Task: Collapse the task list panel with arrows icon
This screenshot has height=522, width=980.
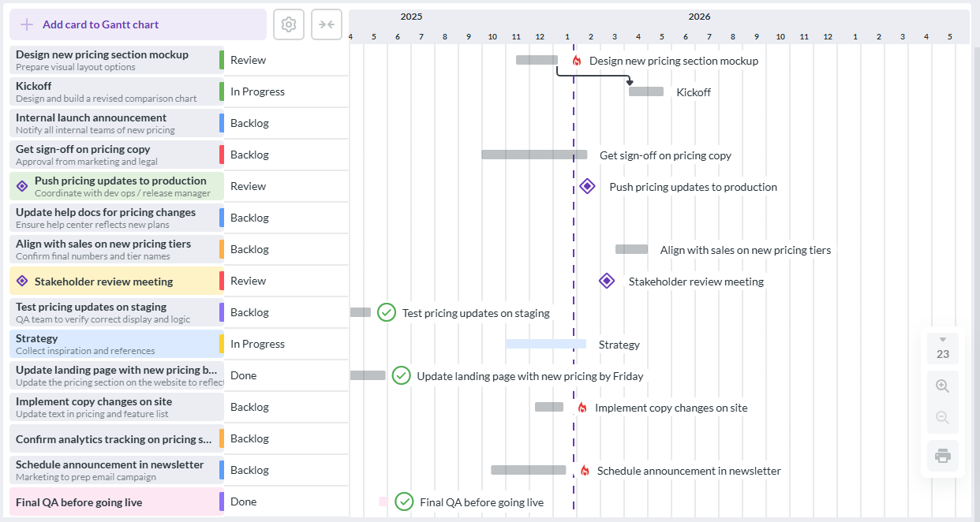Action: 326,24
